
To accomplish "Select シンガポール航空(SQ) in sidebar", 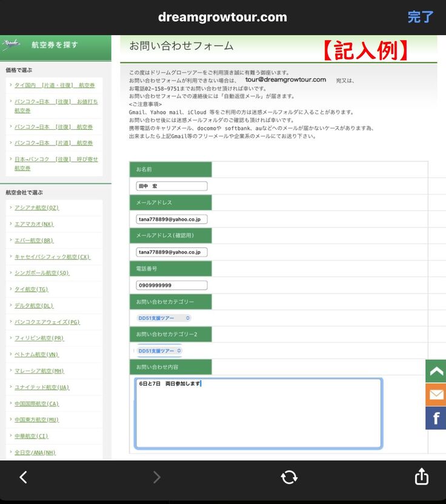I will click(42, 273).
